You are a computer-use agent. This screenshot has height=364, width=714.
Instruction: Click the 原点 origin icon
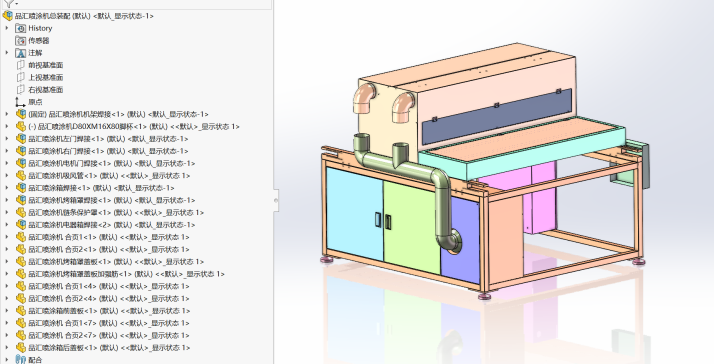20,102
